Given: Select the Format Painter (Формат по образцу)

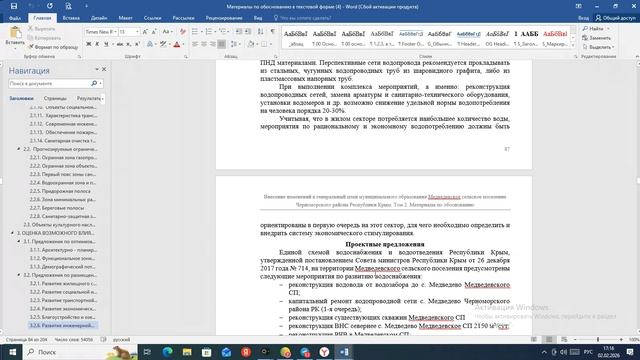Looking at the screenshot, I should coord(53,47).
